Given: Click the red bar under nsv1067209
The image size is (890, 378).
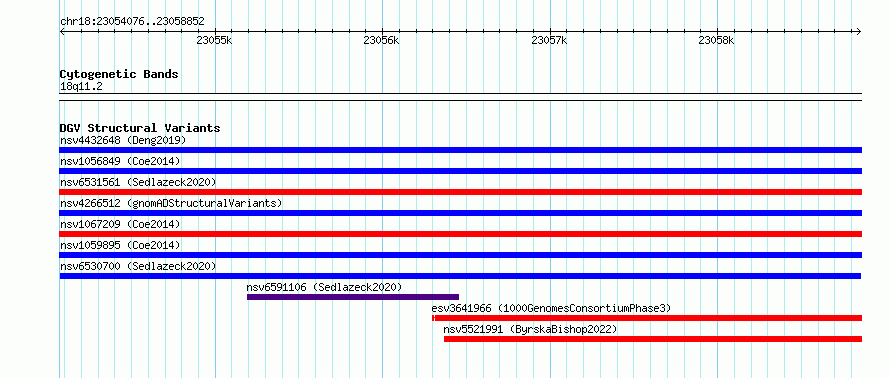Looking at the screenshot, I should tap(460, 234).
